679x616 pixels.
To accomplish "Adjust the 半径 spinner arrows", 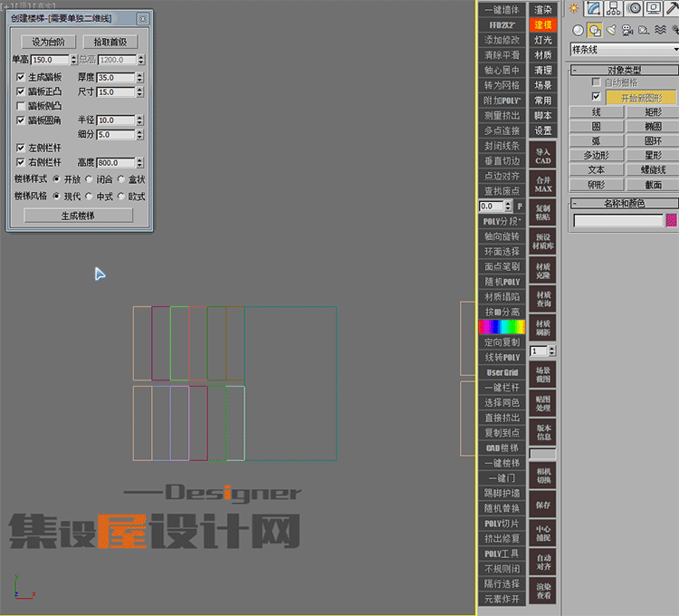I will [x=139, y=120].
